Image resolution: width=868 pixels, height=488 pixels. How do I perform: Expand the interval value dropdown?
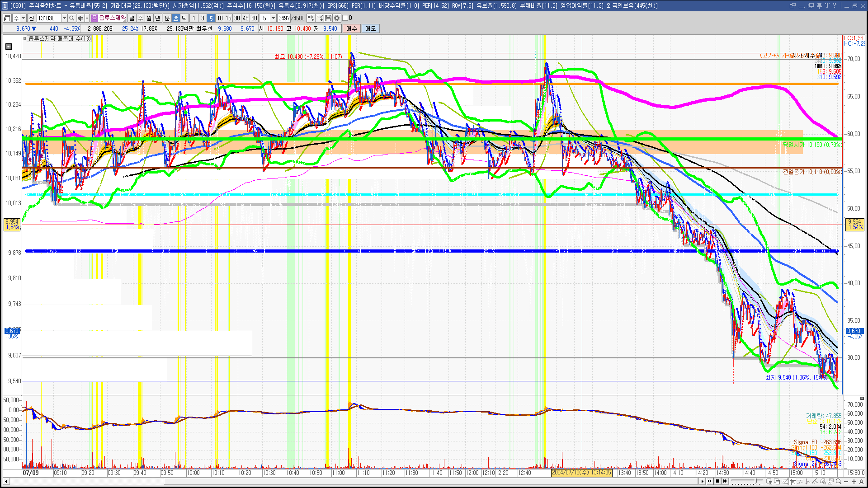(273, 18)
